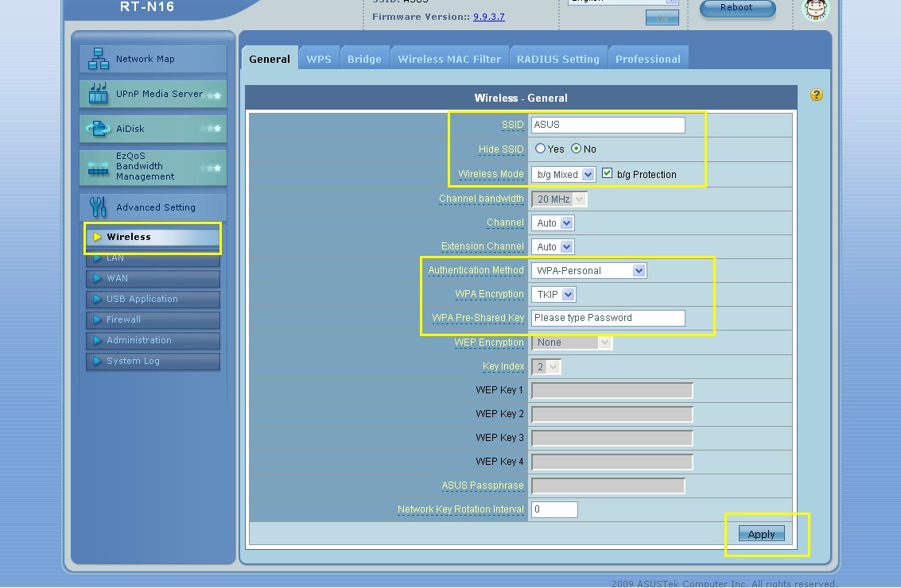This screenshot has height=588, width=901.
Task: Toggle the b/g Protection checkbox
Action: coord(608,173)
